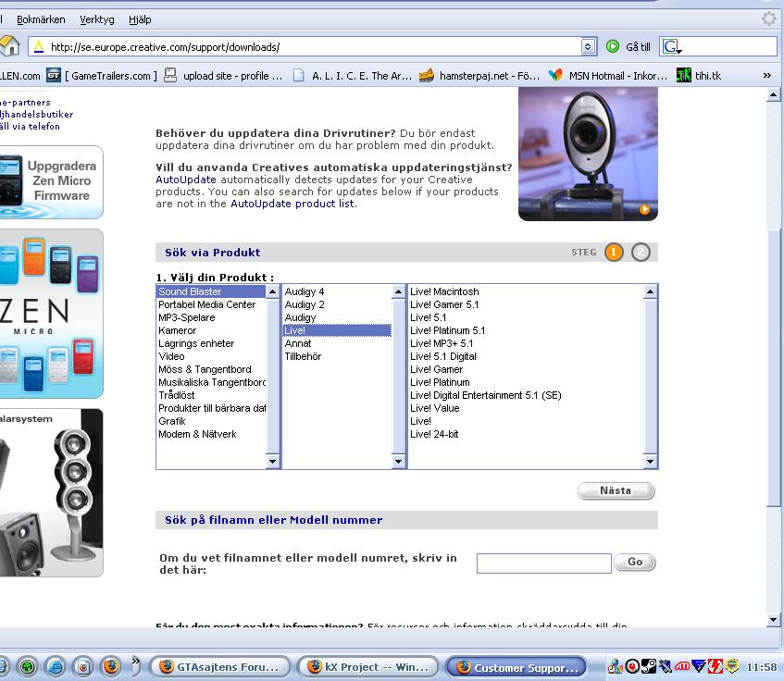This screenshot has height=681, width=784.
Task: Click the Google search engine icon
Action: pos(671,46)
